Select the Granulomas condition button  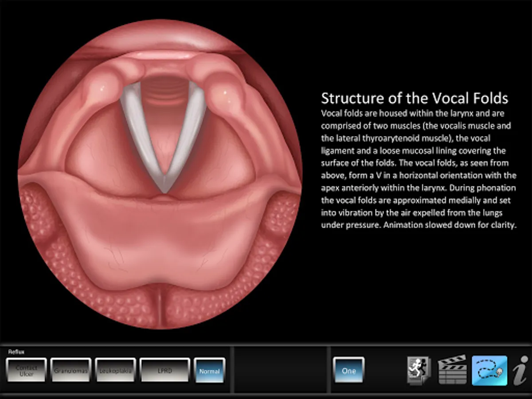tap(71, 370)
